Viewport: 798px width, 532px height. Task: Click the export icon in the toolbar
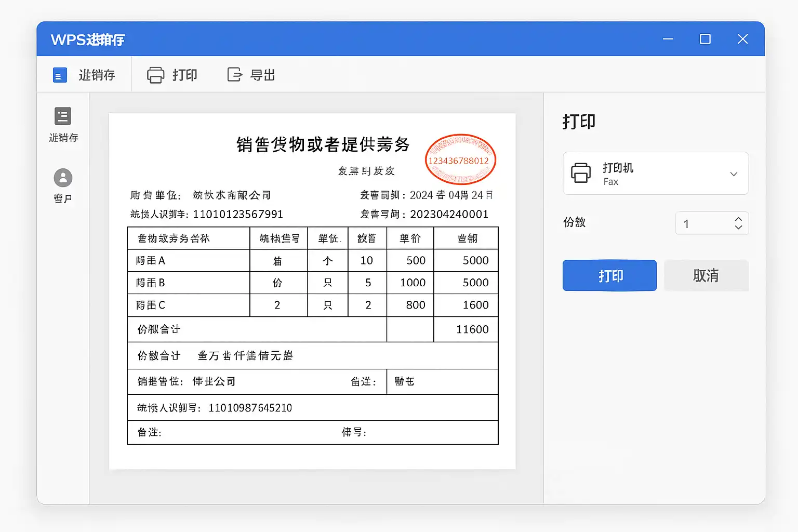click(x=235, y=75)
